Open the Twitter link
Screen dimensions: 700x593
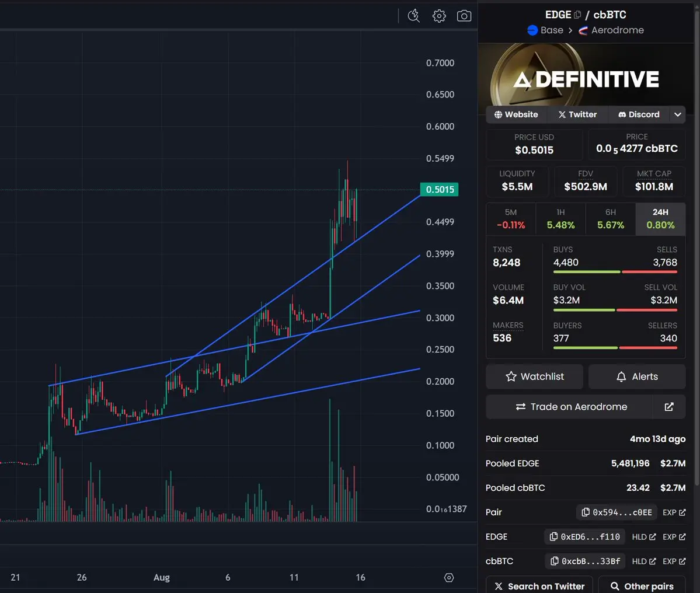[x=577, y=114]
